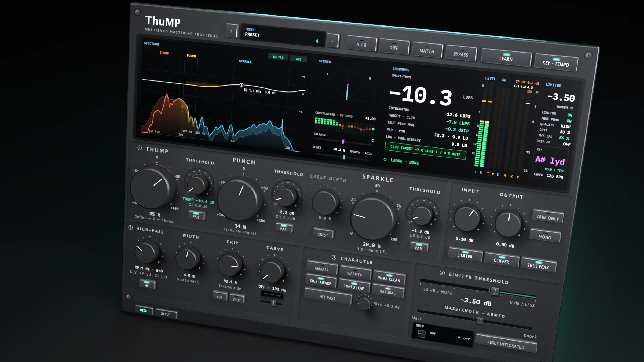Activate the LEARN button
This screenshot has width=644, height=362.
pos(506,58)
